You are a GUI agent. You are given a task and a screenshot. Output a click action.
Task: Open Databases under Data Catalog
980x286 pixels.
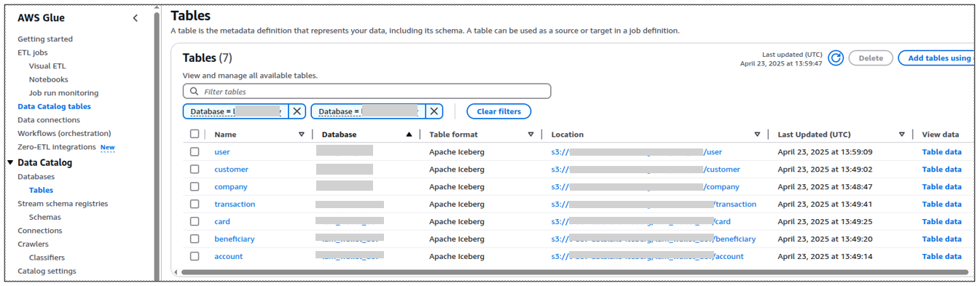36,177
